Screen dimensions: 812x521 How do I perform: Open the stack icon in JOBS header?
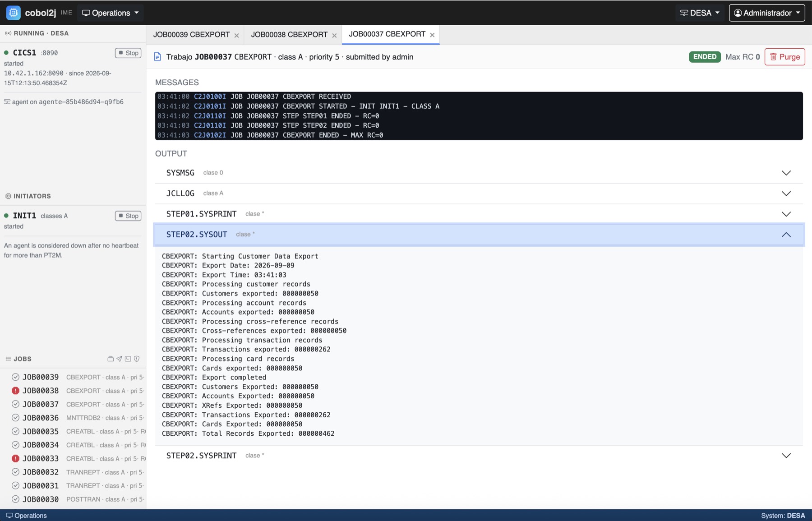click(x=111, y=359)
